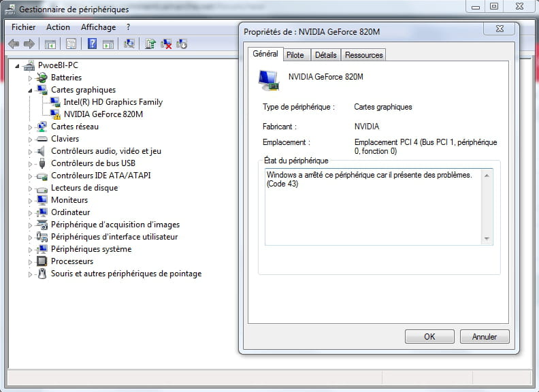Click the Périphériques d'interface utilisateur icon

(42, 237)
